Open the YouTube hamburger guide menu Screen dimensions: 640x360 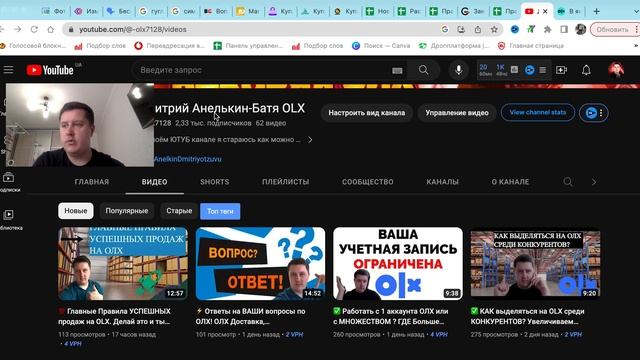[9, 70]
